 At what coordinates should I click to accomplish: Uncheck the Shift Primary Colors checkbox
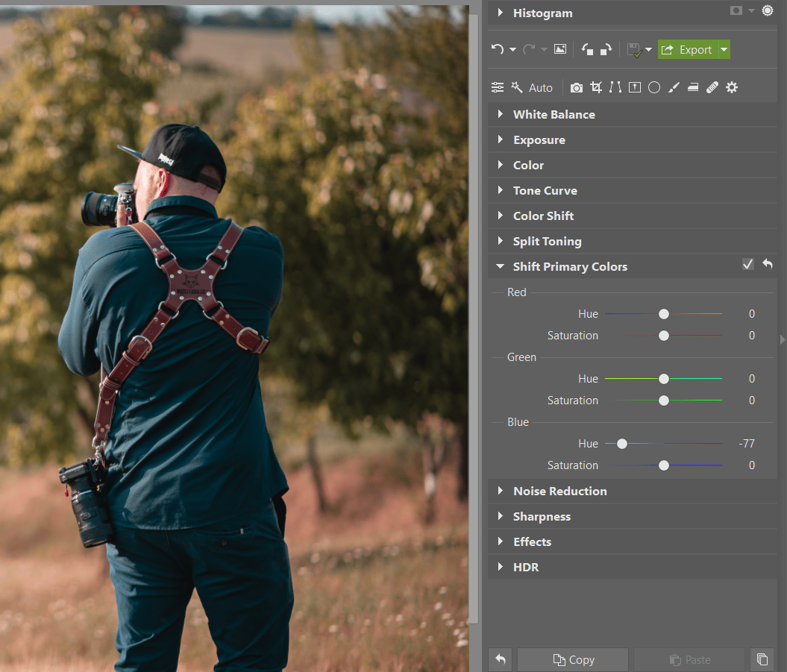click(748, 264)
